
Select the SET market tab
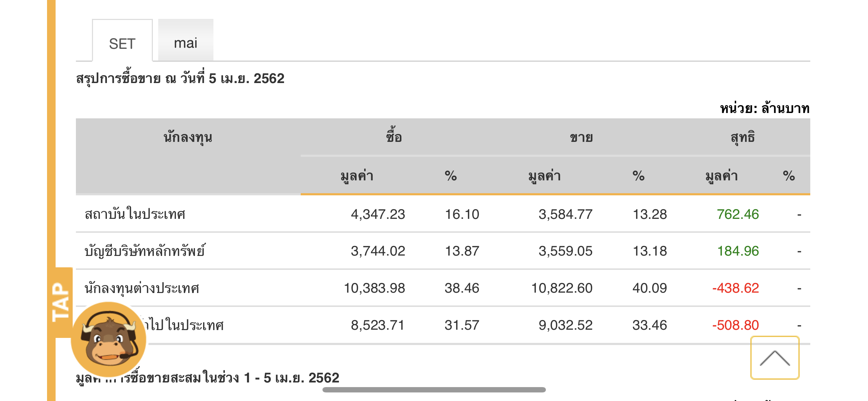point(122,44)
